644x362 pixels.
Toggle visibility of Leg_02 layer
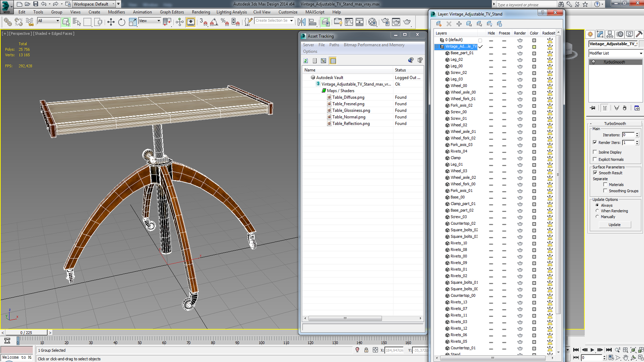point(490,59)
